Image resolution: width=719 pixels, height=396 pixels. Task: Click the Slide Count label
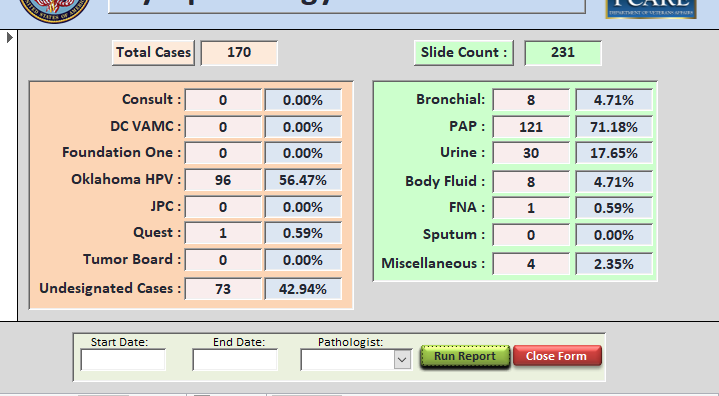coord(464,53)
